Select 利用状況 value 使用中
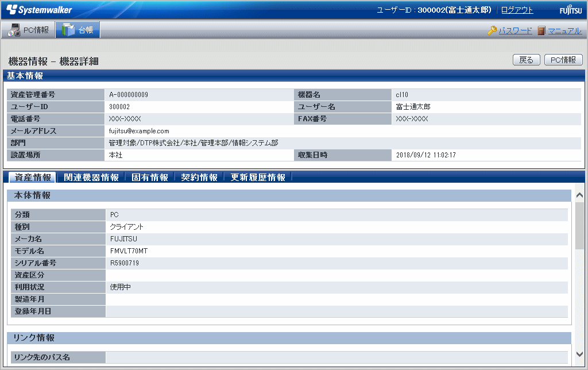The height and width of the screenshot is (370, 588). [x=121, y=287]
